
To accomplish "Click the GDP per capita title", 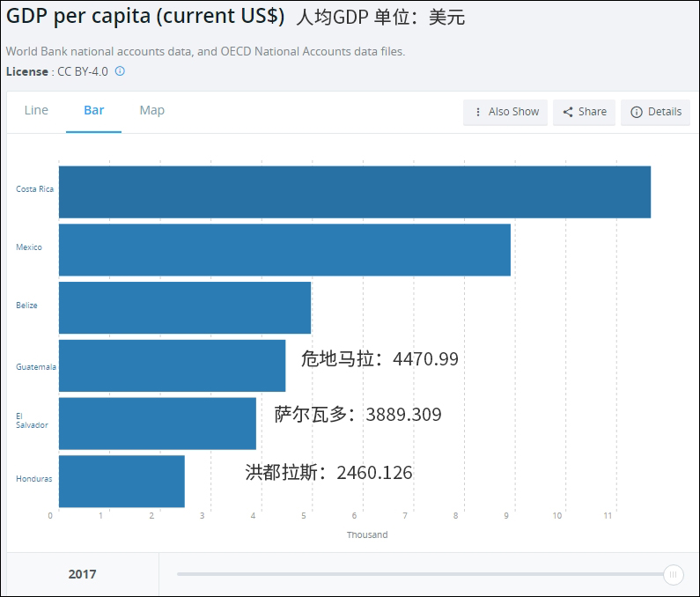I will pos(145,16).
